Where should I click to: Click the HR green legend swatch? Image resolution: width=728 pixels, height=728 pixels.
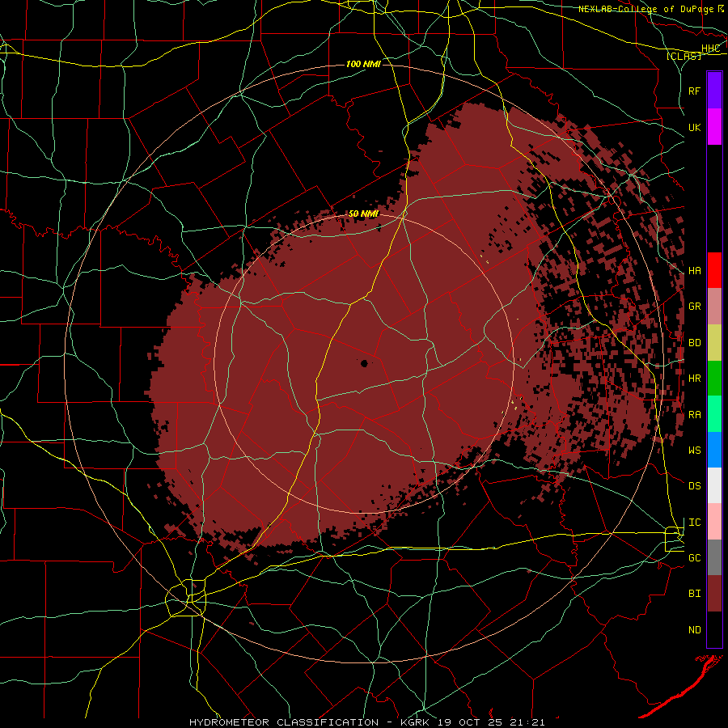[714, 379]
